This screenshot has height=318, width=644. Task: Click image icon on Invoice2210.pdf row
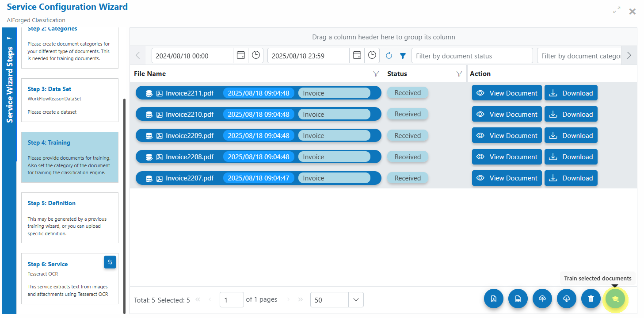pyautogui.click(x=160, y=115)
